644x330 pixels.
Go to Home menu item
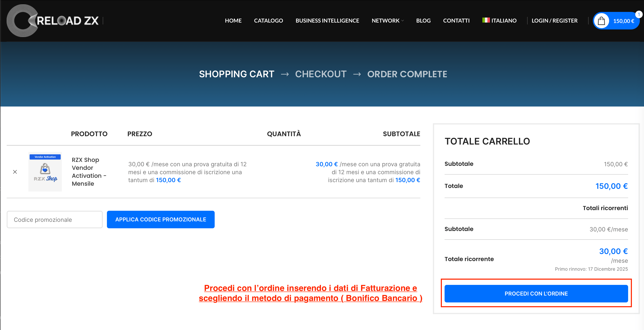pos(233,20)
